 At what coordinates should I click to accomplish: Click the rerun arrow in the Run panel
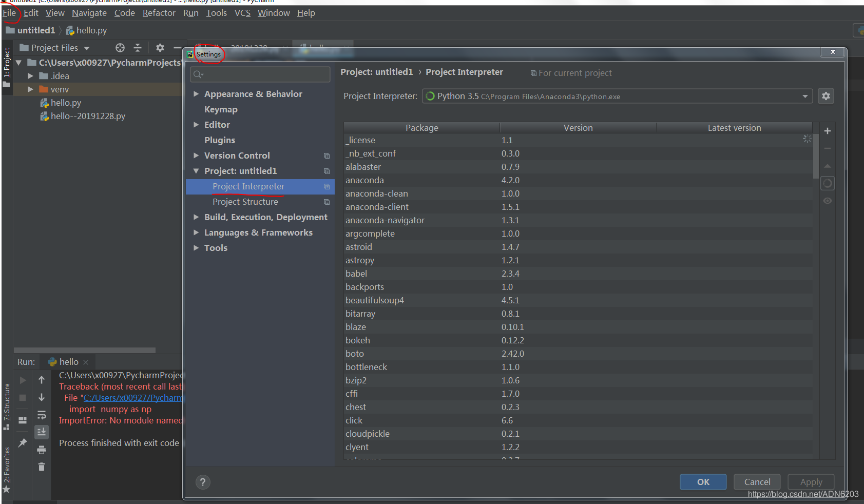(x=23, y=380)
